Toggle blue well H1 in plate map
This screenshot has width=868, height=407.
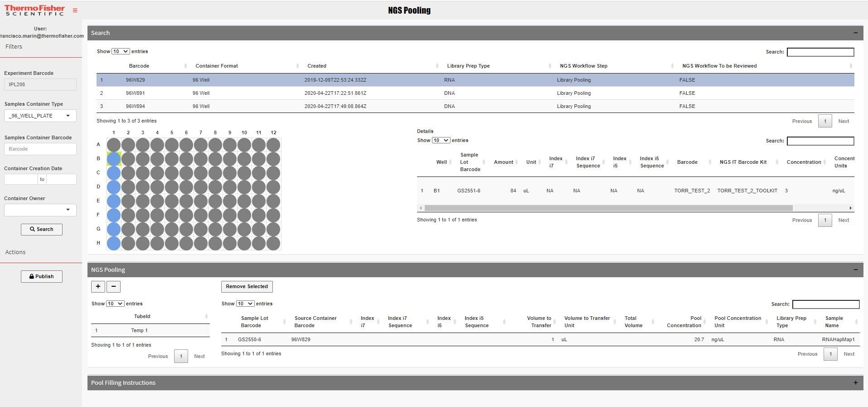click(x=114, y=243)
